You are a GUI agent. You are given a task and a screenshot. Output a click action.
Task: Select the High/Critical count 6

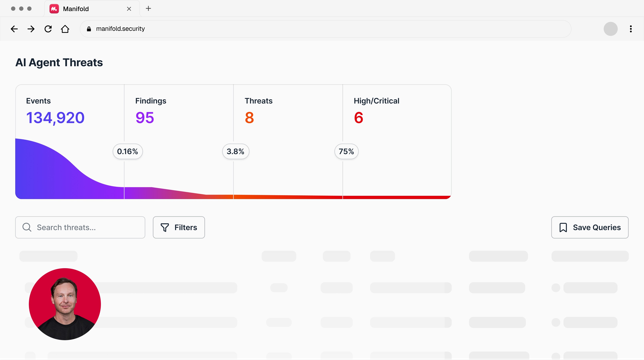click(358, 117)
